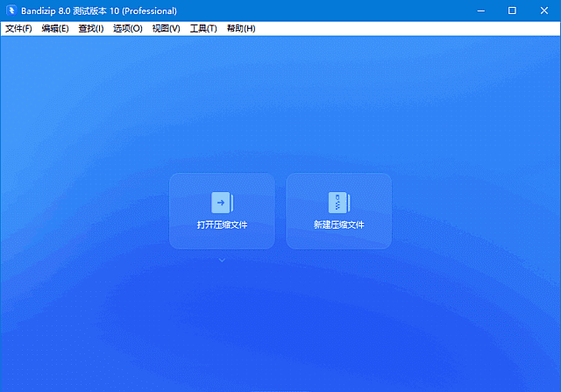The width and height of the screenshot is (561, 392).
Task: Expand the chevron below 打开压缩文件
Action: pos(222,260)
